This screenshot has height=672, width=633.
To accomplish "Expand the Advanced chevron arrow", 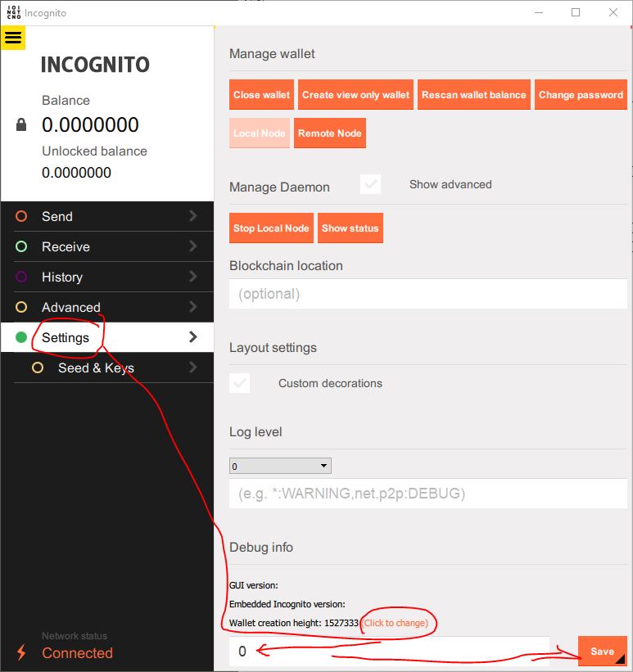I will [193, 307].
